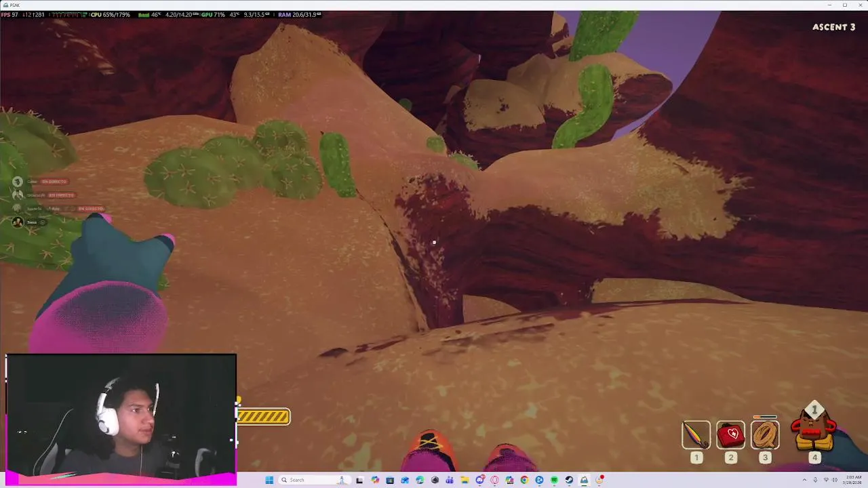Click the slot 1 number key label

pyautogui.click(x=696, y=458)
